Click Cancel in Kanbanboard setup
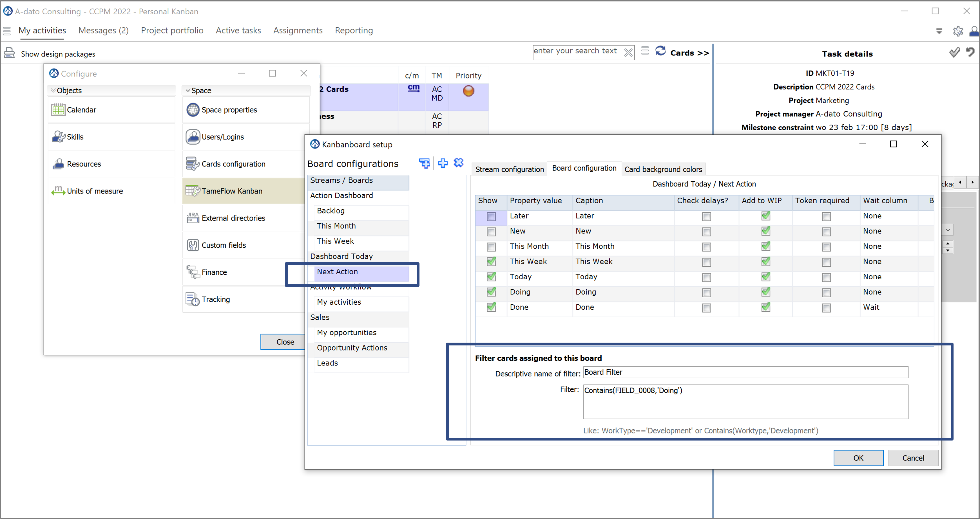This screenshot has height=519, width=980. coord(913,458)
